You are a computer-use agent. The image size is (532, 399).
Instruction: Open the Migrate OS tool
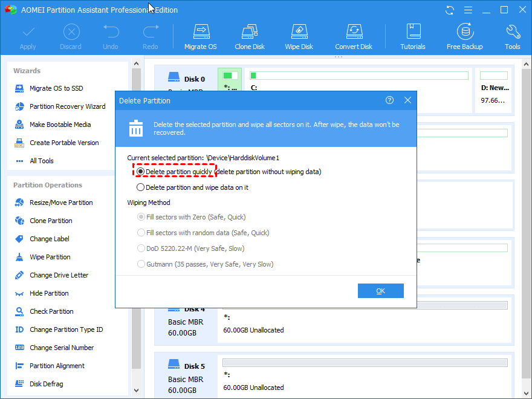point(201,37)
